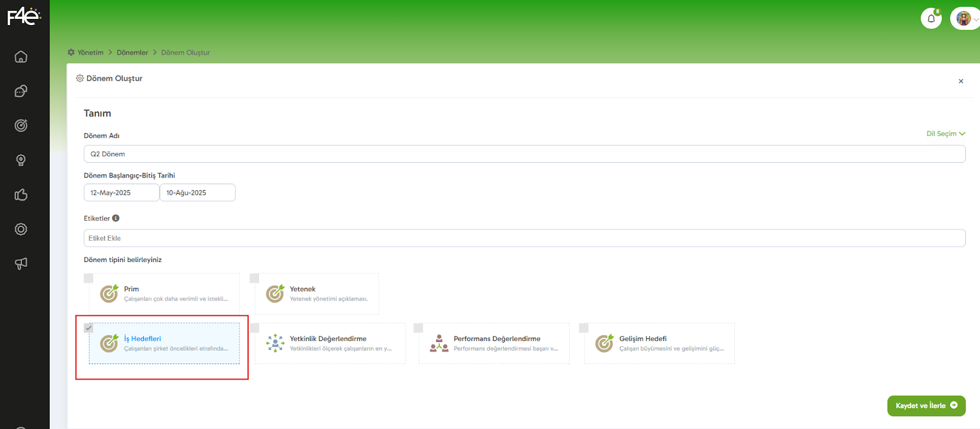Close the Dönem Oluştur panel

pos(960,81)
